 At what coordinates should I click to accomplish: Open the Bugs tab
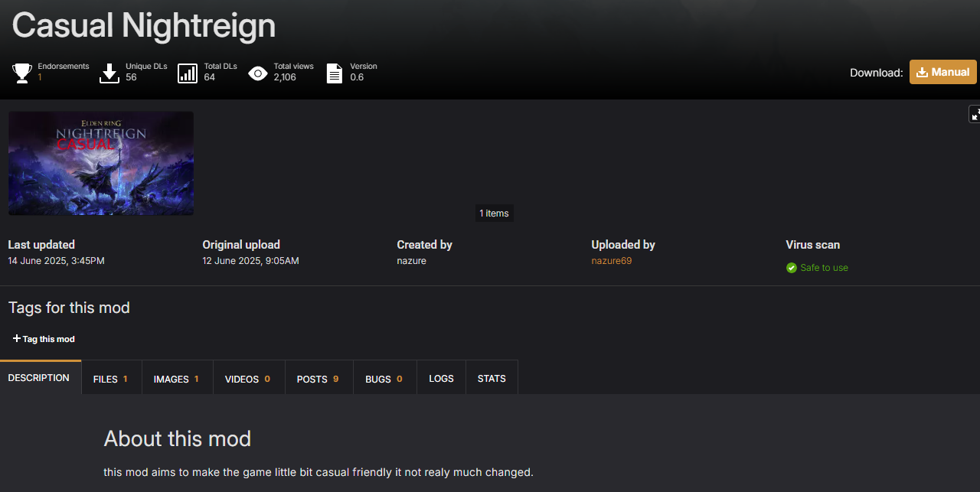[x=384, y=379]
